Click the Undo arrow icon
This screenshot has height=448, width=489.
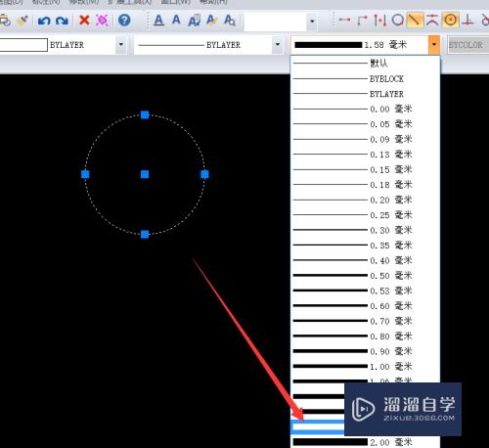[x=44, y=21]
